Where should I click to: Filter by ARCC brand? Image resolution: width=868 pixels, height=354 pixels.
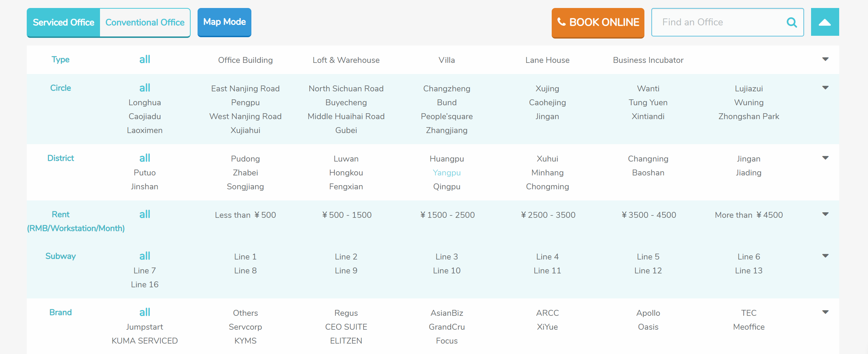click(548, 313)
